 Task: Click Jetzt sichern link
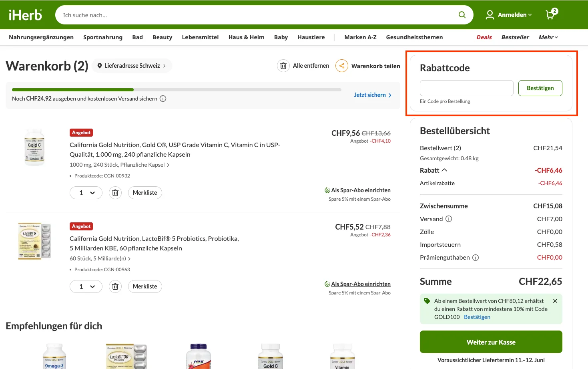(x=373, y=95)
